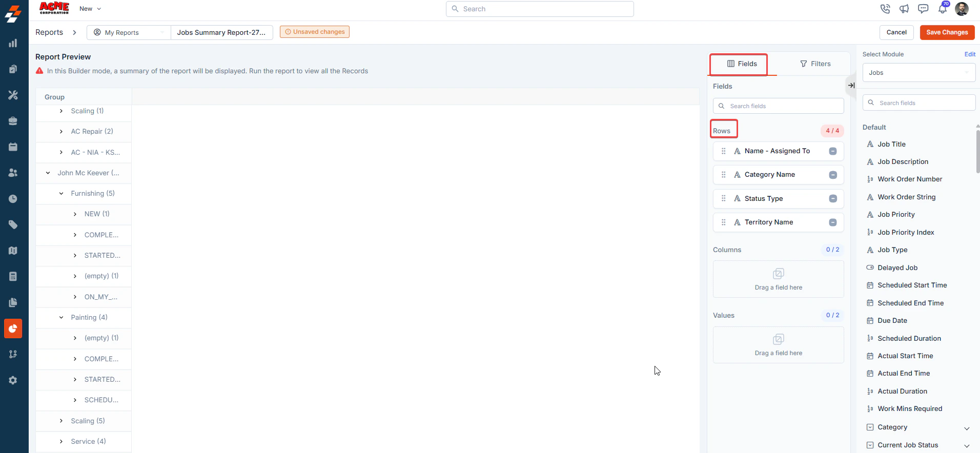
Task: Select the Actual Duration field
Action: click(x=902, y=392)
